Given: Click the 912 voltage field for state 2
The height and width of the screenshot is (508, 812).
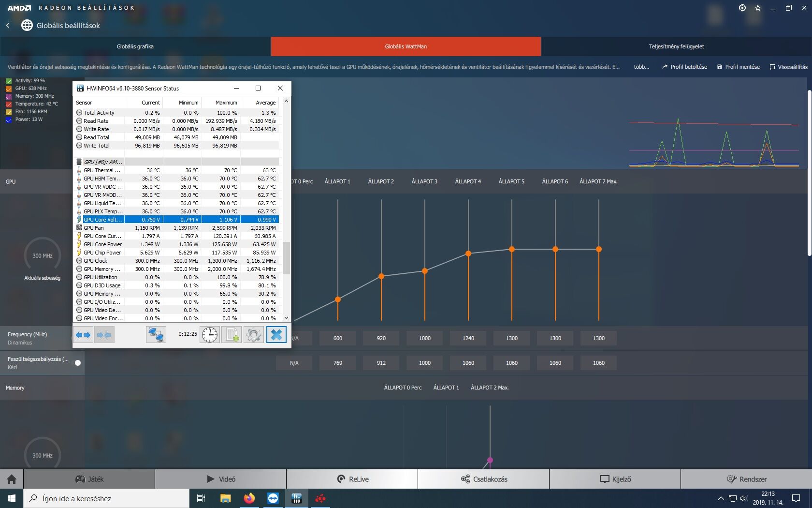Looking at the screenshot, I should click(381, 363).
